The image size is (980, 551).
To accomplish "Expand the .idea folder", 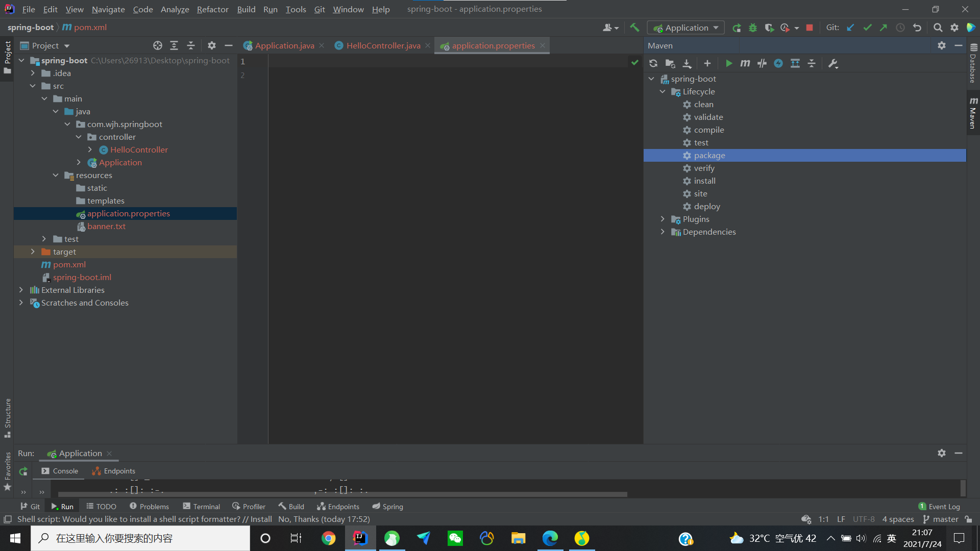I will click(33, 73).
